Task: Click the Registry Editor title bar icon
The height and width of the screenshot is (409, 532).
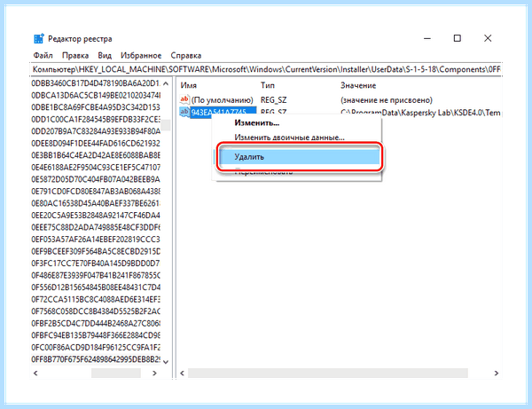Action: [39, 39]
